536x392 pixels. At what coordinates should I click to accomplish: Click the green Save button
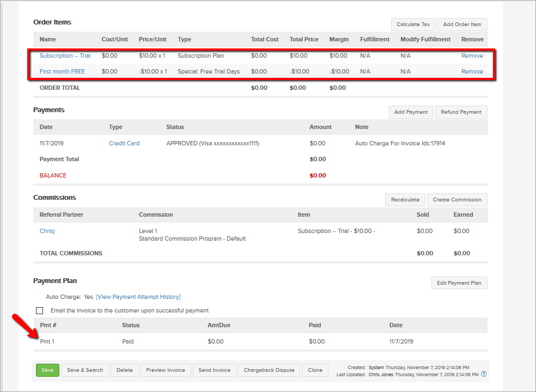point(47,370)
